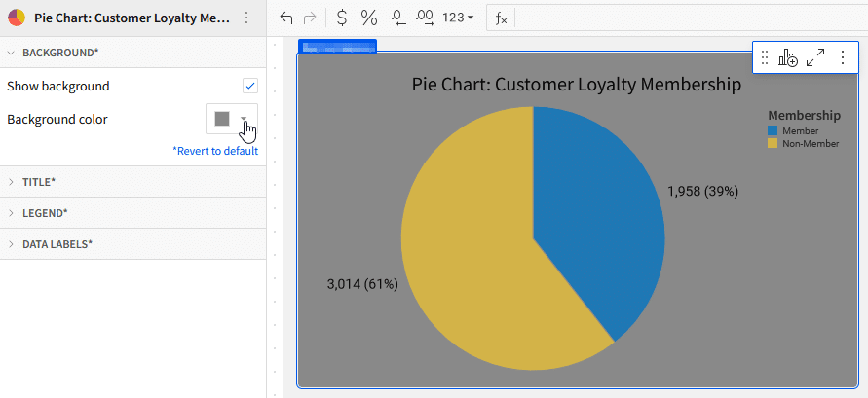868x398 pixels.
Task: Open the 123 number format dropdown
Action: point(458,18)
